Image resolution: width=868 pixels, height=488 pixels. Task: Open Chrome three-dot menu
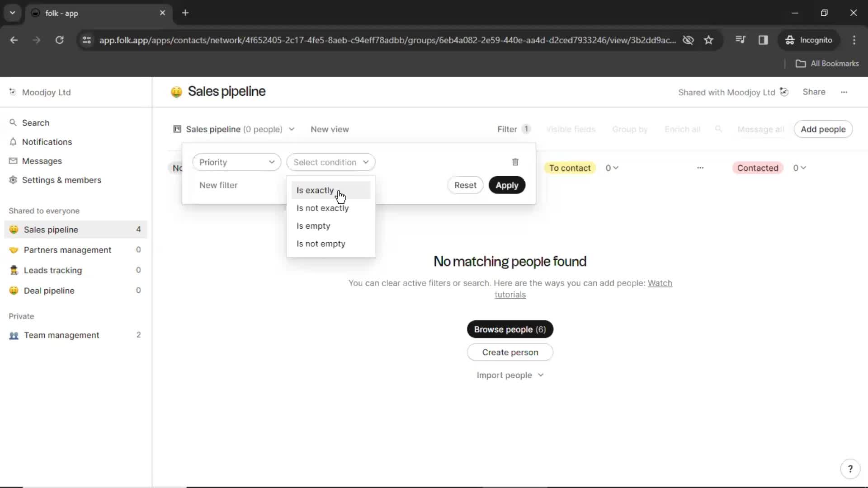[x=854, y=40]
